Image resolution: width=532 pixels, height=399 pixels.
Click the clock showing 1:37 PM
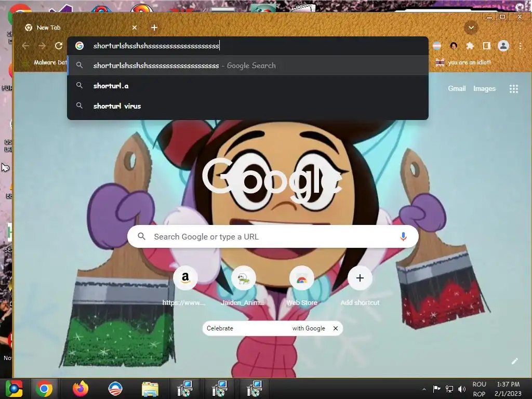point(508,384)
